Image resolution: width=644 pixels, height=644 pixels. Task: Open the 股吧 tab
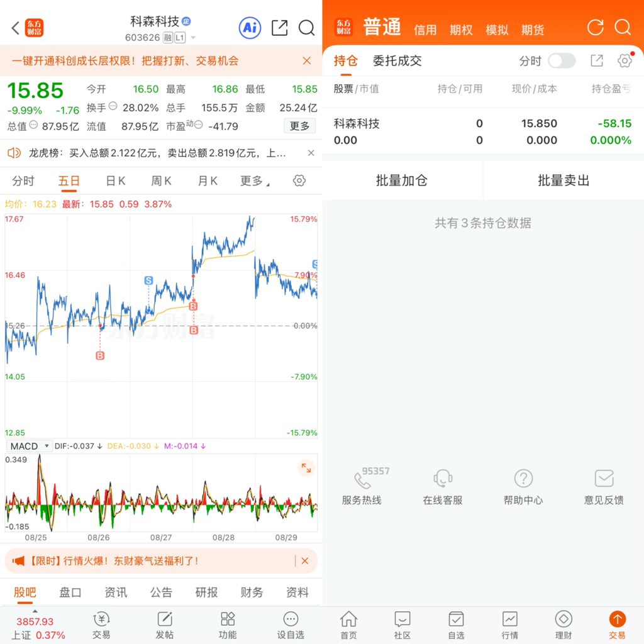[25, 592]
